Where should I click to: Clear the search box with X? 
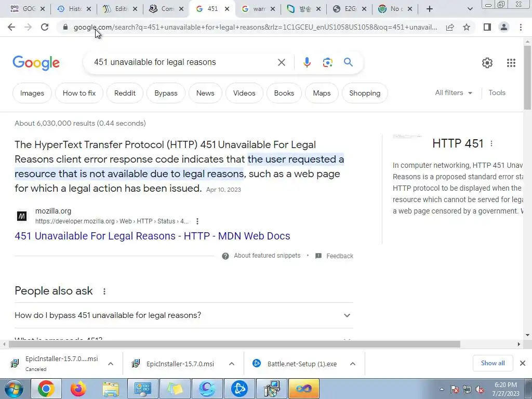[281, 62]
